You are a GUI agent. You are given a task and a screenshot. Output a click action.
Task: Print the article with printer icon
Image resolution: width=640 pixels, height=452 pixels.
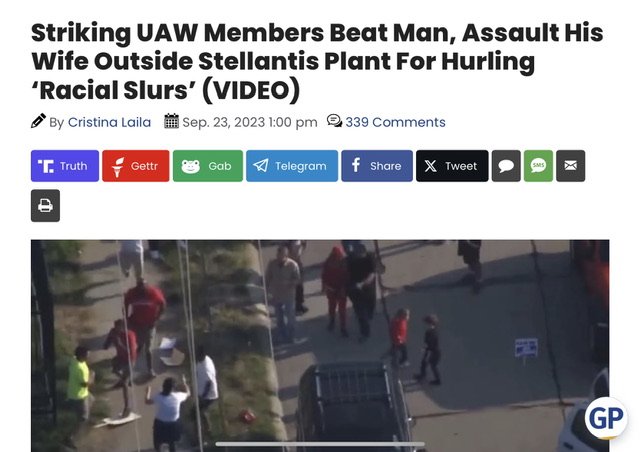click(x=45, y=205)
